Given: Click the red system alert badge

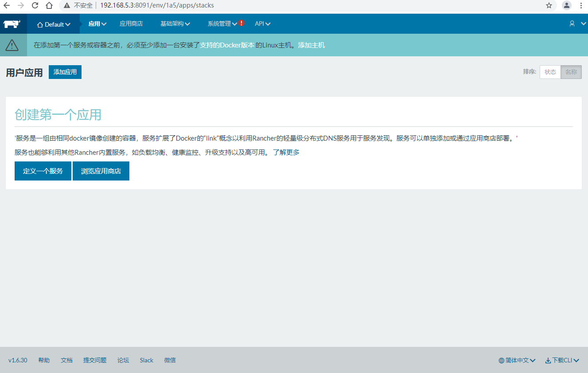Looking at the screenshot, I should point(241,23).
